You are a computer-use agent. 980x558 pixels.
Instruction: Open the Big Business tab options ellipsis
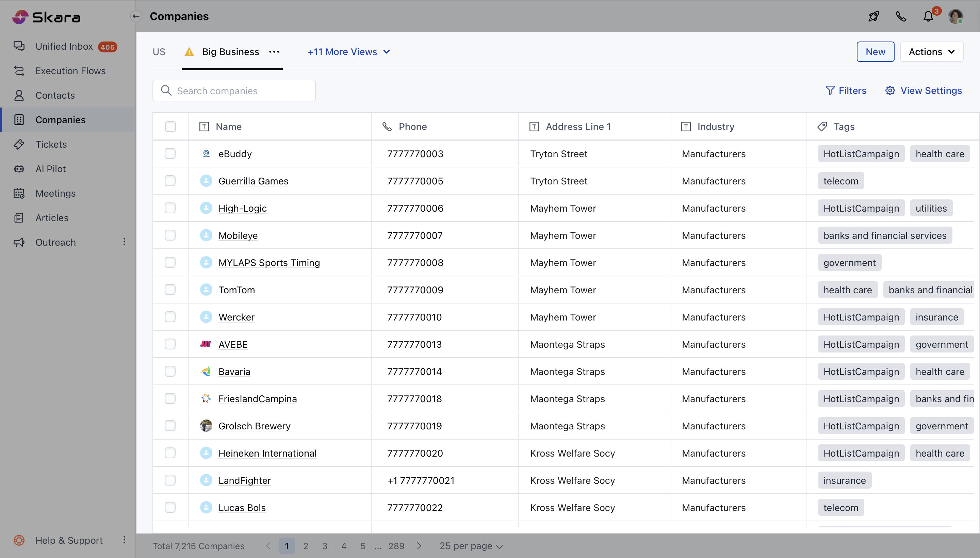[274, 52]
